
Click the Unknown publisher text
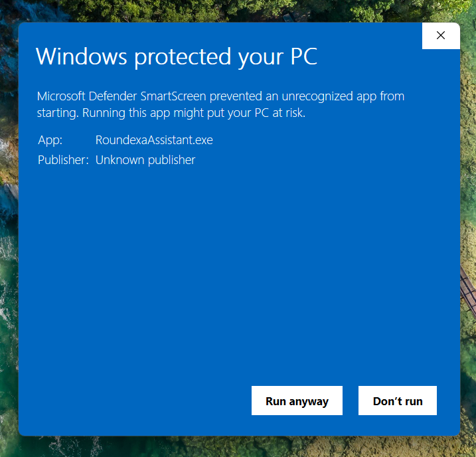pos(145,160)
